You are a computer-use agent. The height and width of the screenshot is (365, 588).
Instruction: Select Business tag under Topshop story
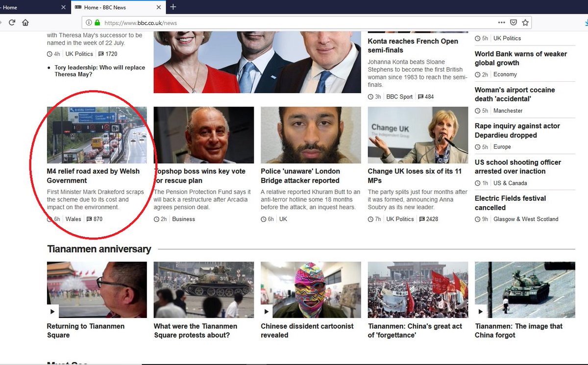coord(184,219)
